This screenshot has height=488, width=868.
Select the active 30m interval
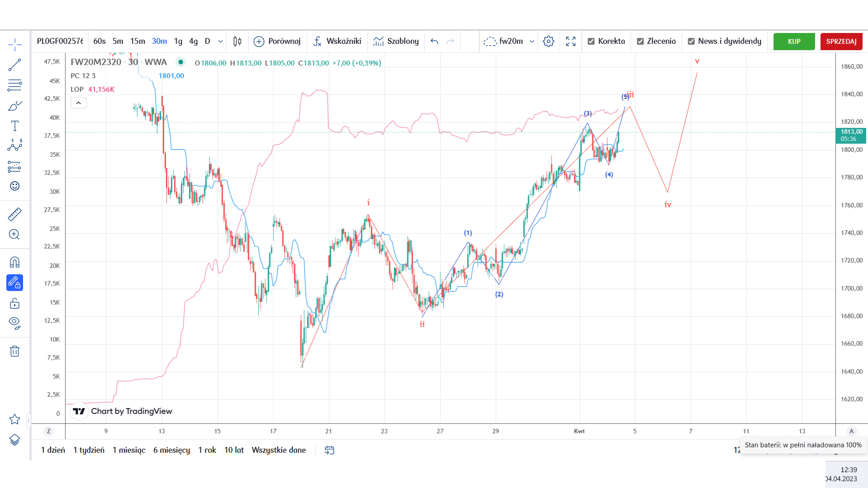pyautogui.click(x=159, y=41)
